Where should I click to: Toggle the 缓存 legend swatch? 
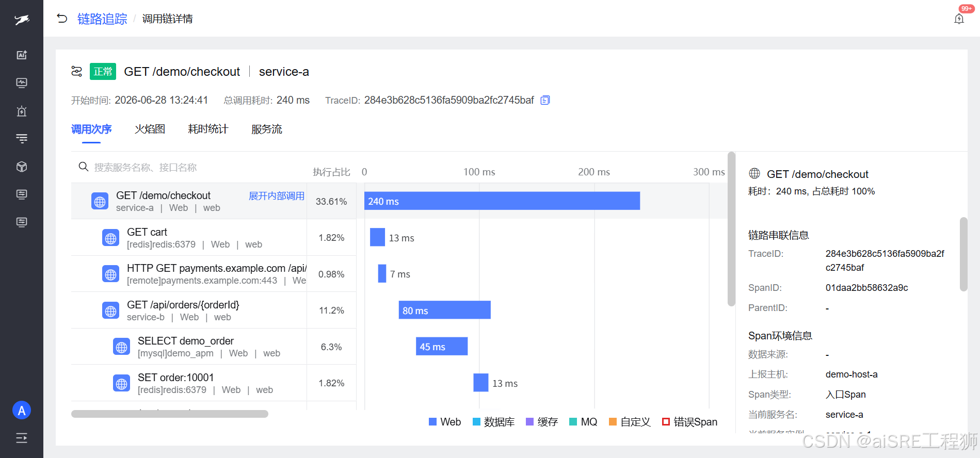point(529,422)
